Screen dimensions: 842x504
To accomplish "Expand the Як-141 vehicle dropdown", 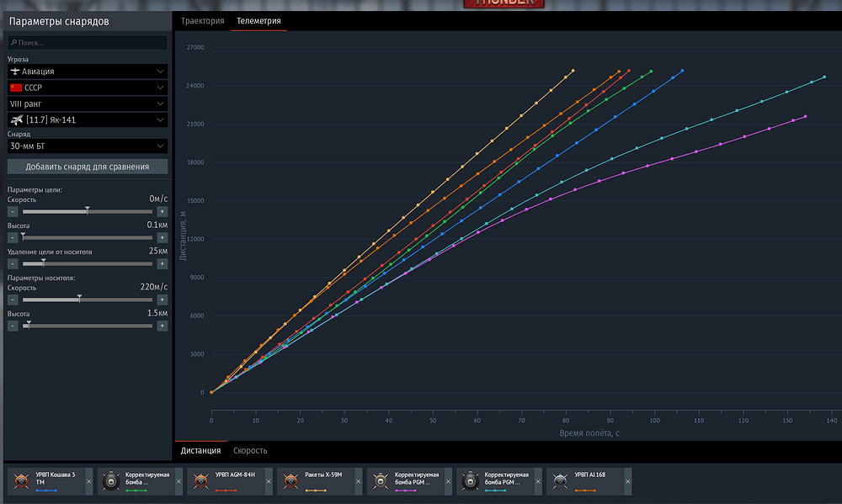I will 88,119.
